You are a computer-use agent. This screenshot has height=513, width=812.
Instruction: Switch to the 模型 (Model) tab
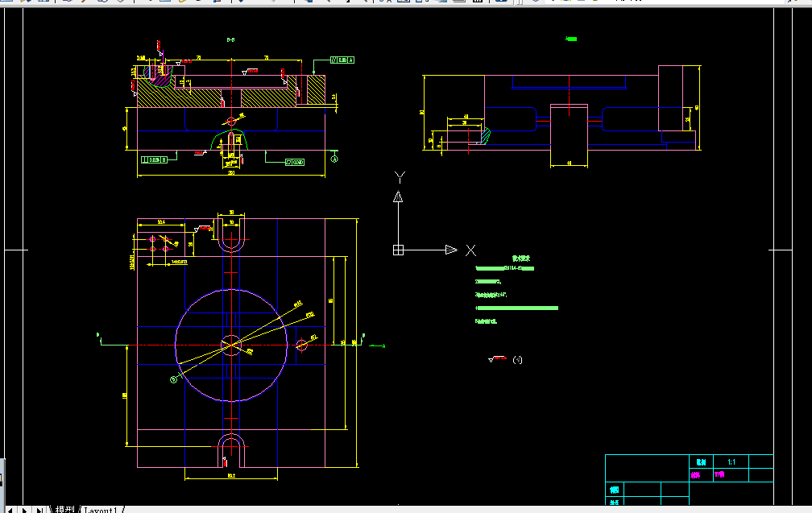(64, 510)
